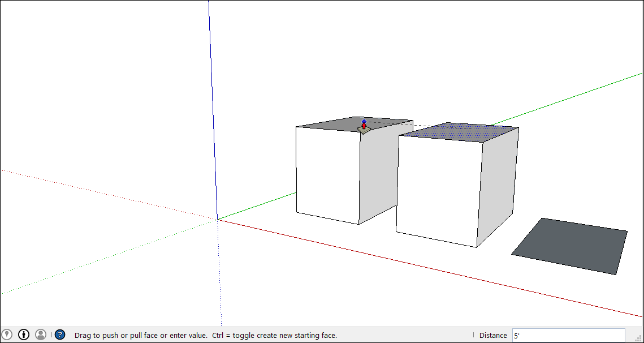644x343 pixels.
Task: Click the geolocation status bar icon
Action: pyautogui.click(x=7, y=335)
